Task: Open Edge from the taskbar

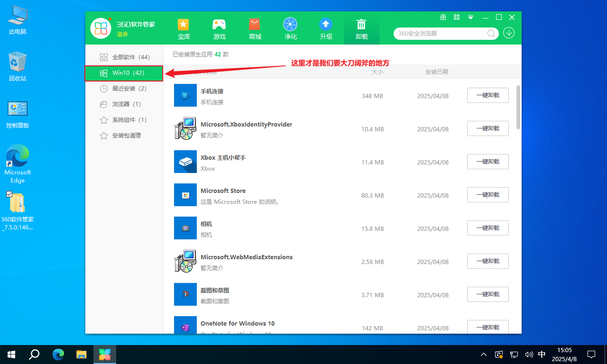Action: click(58, 354)
